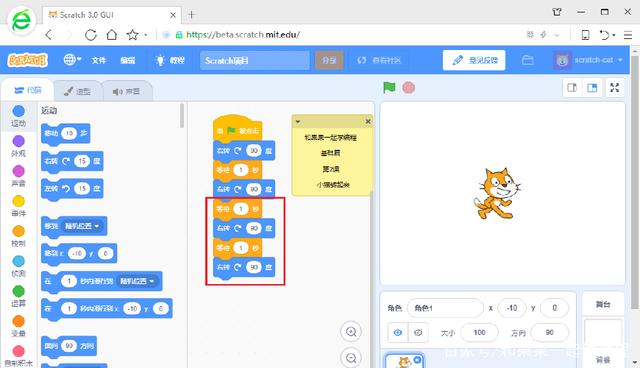Viewport: 640px width, 368px height.
Task: Show the sprite with eye icon
Action: pos(398,333)
